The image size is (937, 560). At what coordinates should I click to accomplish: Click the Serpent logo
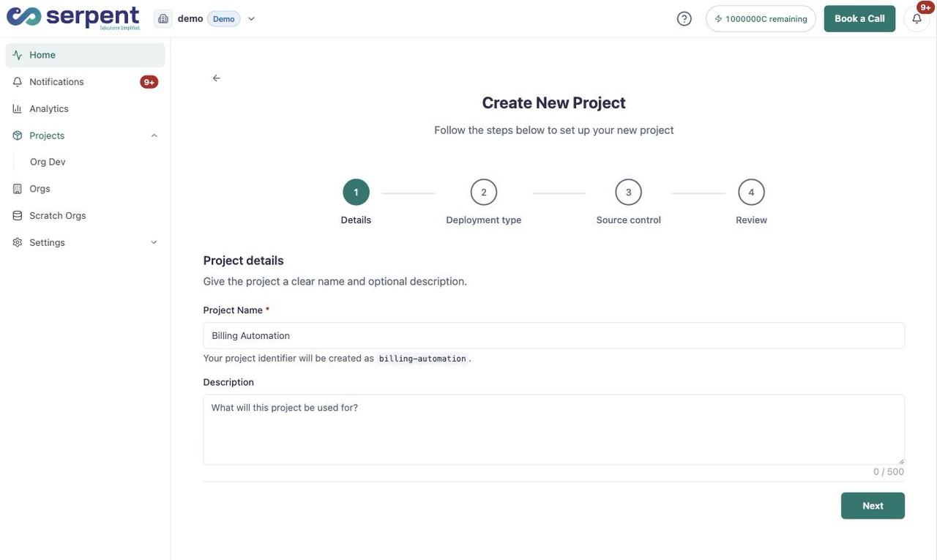[x=73, y=18]
